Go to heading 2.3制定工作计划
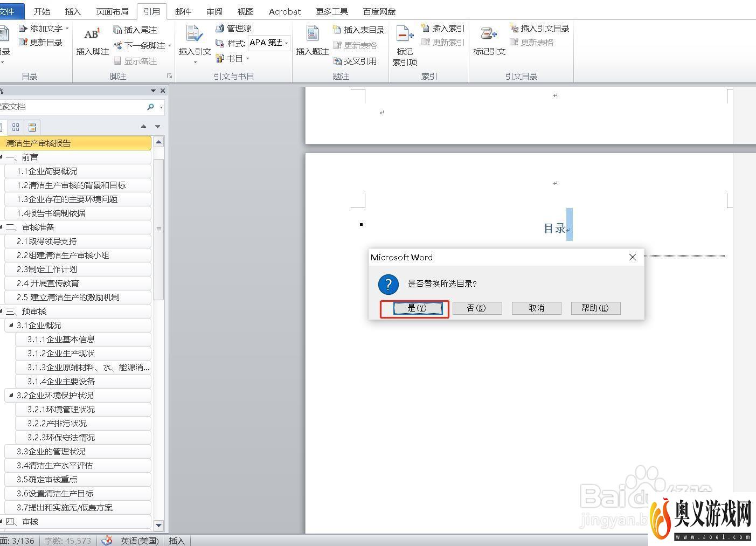The image size is (756, 546). pyautogui.click(x=78, y=269)
